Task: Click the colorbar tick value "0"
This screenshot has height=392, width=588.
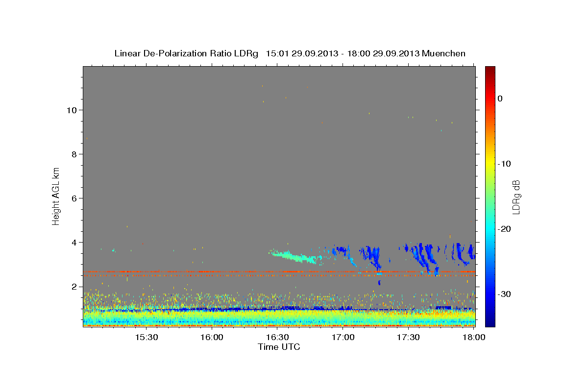Action: 500,98
